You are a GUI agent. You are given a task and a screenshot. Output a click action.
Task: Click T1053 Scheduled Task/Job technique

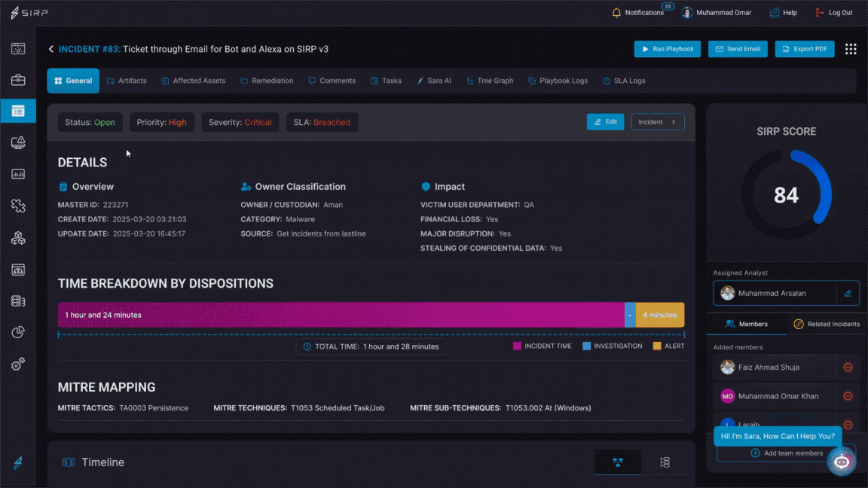[x=338, y=408]
